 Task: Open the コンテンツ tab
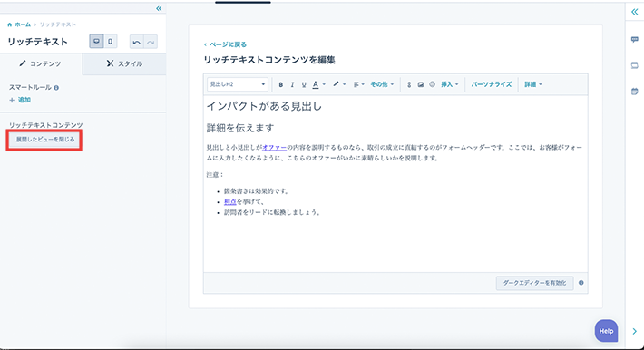pyautogui.click(x=41, y=63)
